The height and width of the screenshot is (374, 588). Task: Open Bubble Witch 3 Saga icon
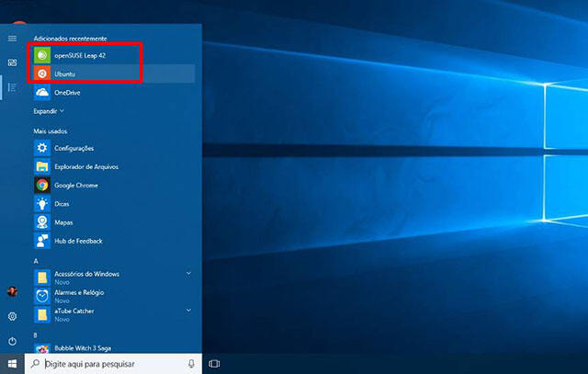coord(42,348)
